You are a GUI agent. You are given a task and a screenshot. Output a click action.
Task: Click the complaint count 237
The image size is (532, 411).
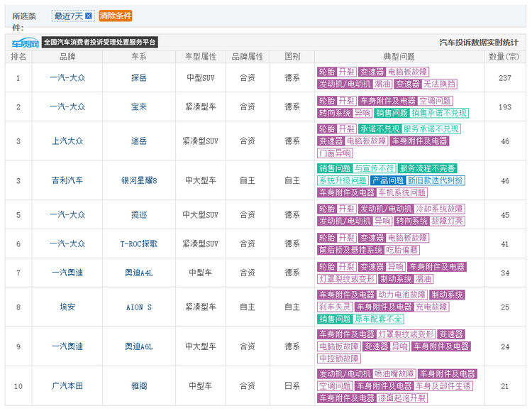click(505, 78)
